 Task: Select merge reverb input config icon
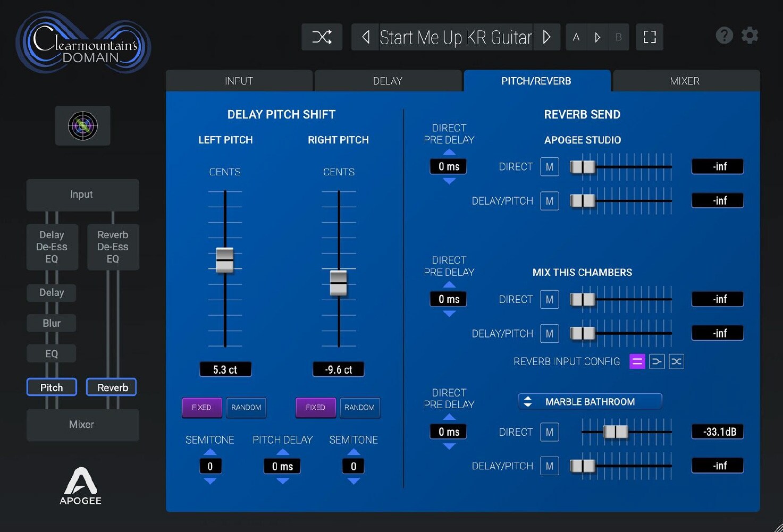coord(657,361)
